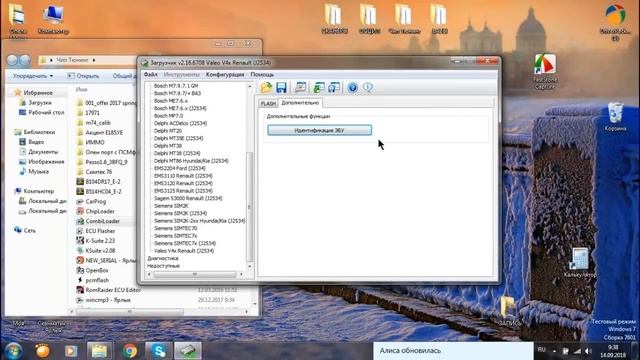Select Sagem S3000 Renault (J2534)

188,198
